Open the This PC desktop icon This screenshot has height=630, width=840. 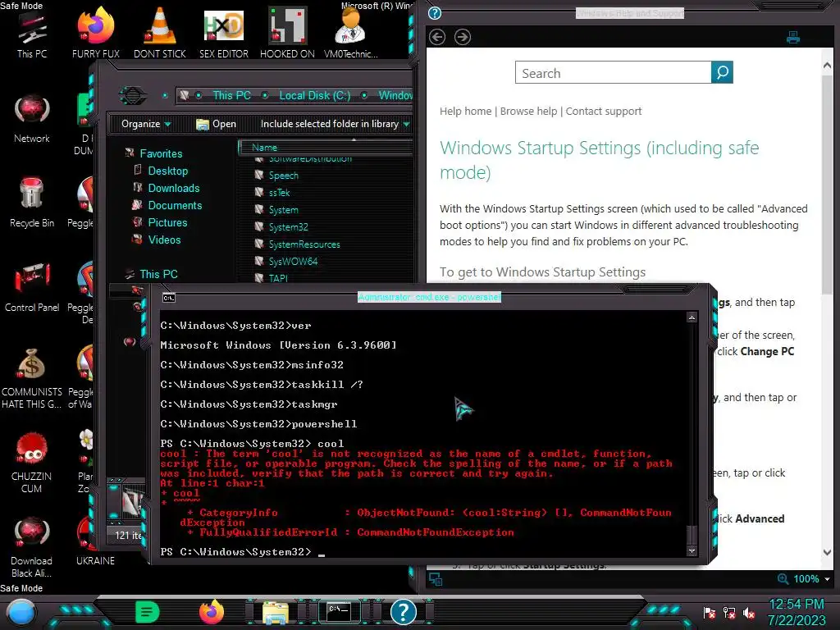[x=32, y=34]
